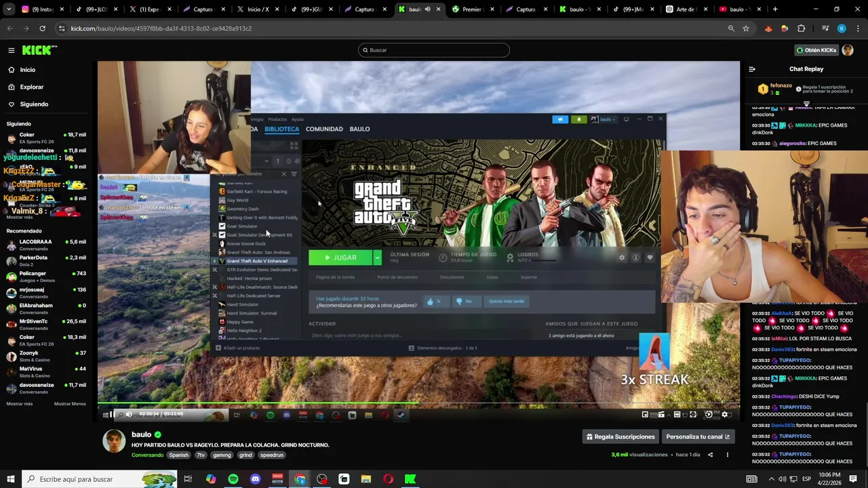Open the browser zoom magnifier icon

[x=731, y=28]
